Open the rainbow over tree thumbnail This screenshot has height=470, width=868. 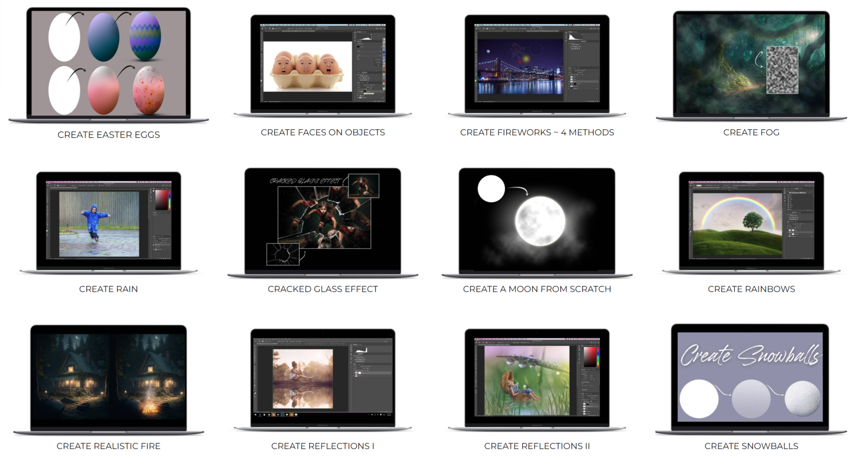click(x=751, y=222)
